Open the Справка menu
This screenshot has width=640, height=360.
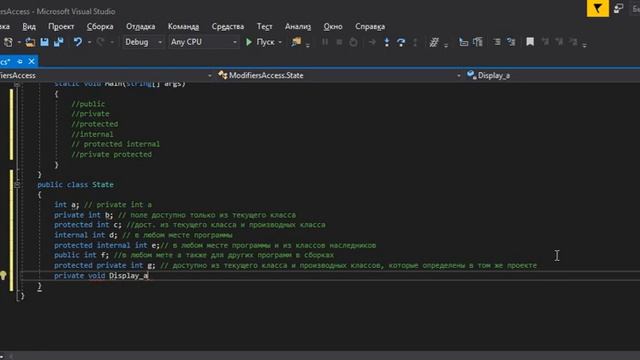click(370, 27)
